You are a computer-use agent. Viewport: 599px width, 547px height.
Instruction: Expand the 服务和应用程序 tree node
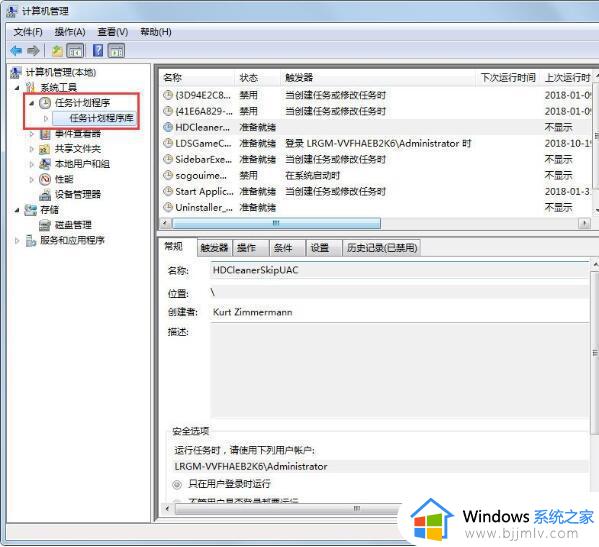pos(17,241)
